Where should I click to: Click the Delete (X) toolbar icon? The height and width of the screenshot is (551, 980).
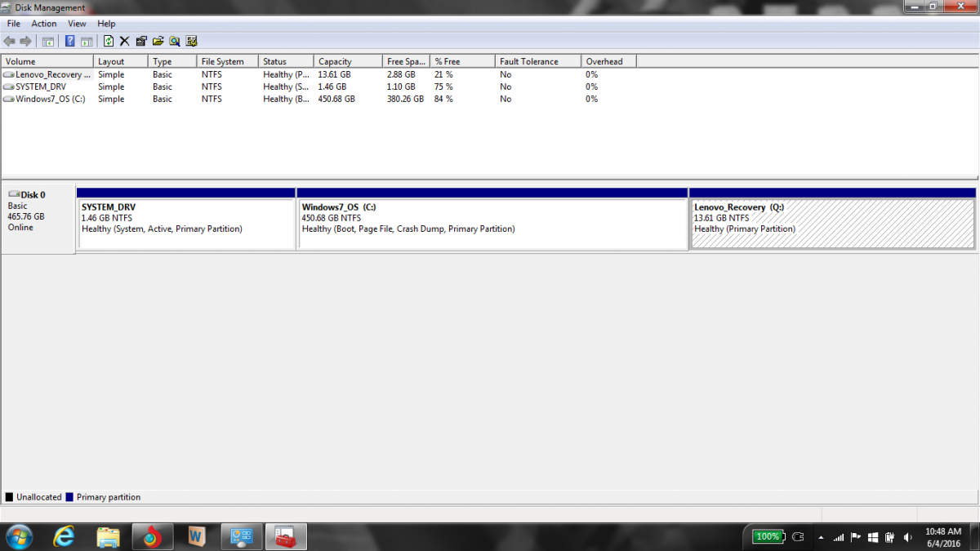point(125,41)
